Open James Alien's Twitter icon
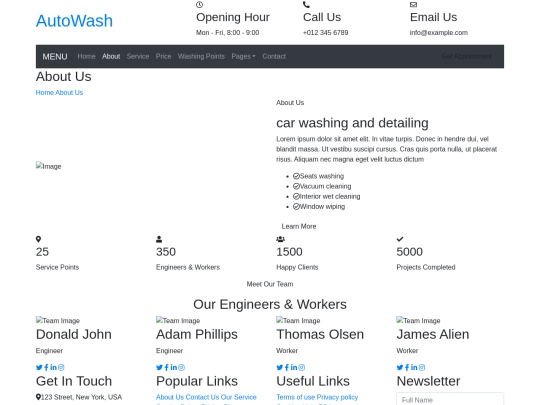 [x=400, y=367]
